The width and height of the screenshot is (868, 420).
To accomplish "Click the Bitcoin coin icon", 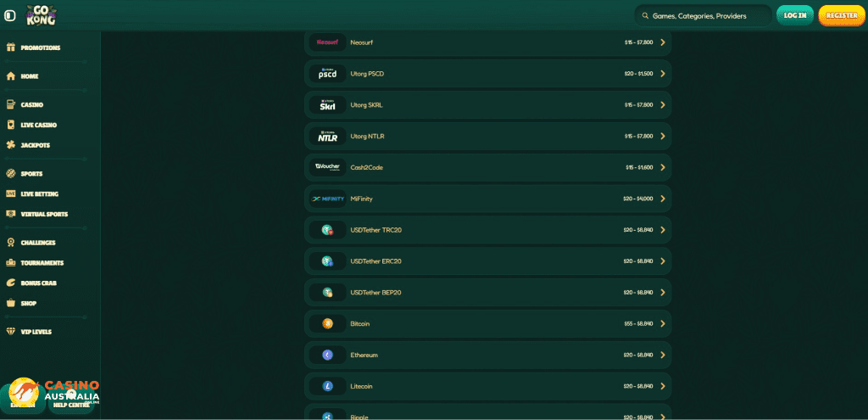I will tap(327, 323).
